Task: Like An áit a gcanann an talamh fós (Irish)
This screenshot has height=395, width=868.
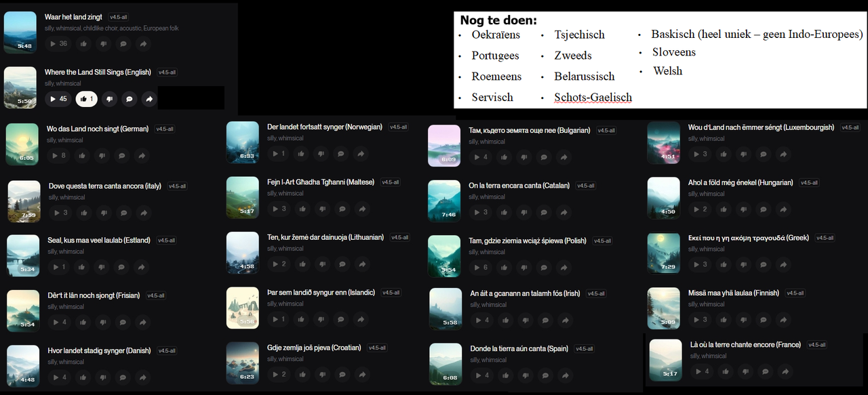Action: [505, 320]
